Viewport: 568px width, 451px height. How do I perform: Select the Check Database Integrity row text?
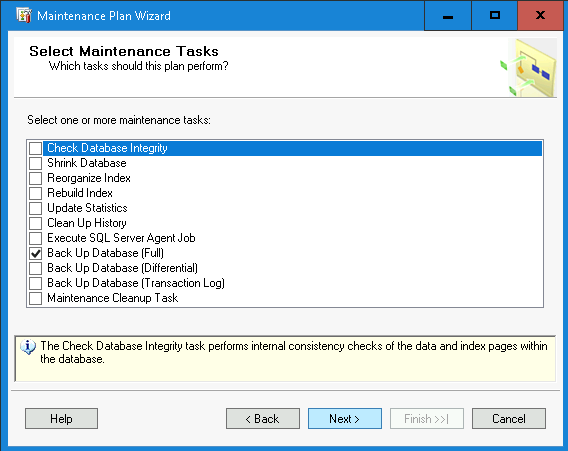(x=107, y=148)
